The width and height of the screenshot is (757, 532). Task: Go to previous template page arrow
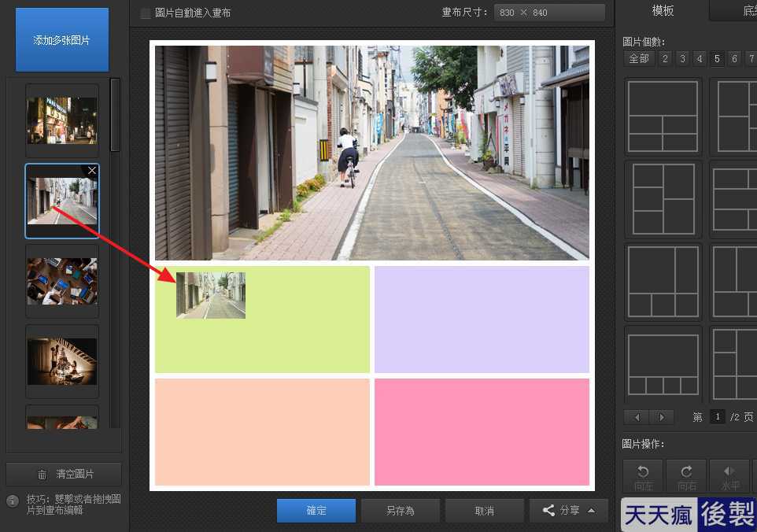coord(637,417)
